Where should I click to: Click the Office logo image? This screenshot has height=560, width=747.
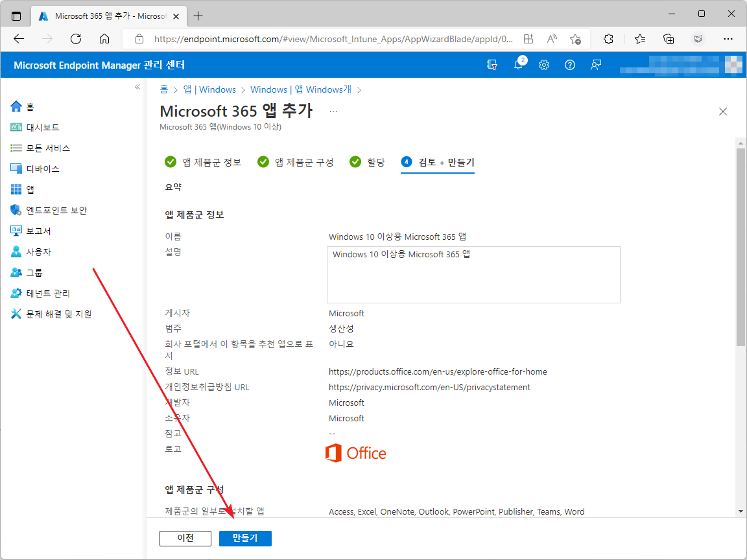[356, 453]
